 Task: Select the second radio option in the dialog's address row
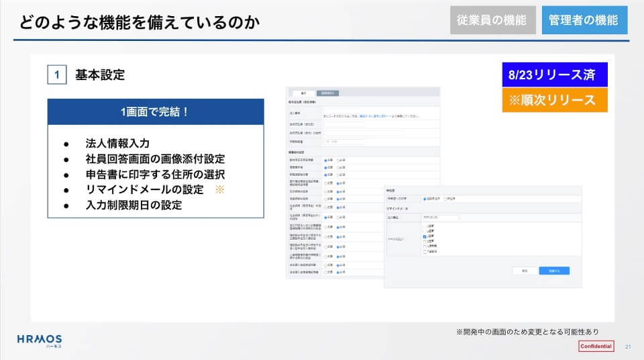tap(446, 199)
